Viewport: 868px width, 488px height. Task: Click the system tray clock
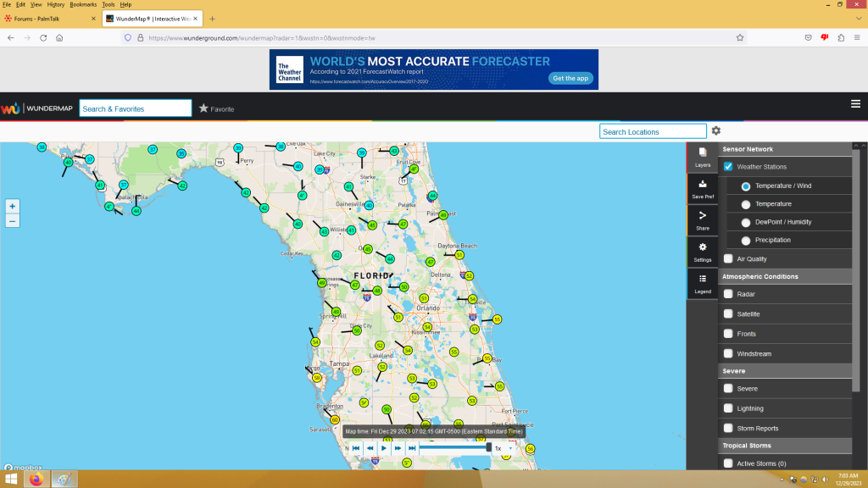[x=848, y=480]
